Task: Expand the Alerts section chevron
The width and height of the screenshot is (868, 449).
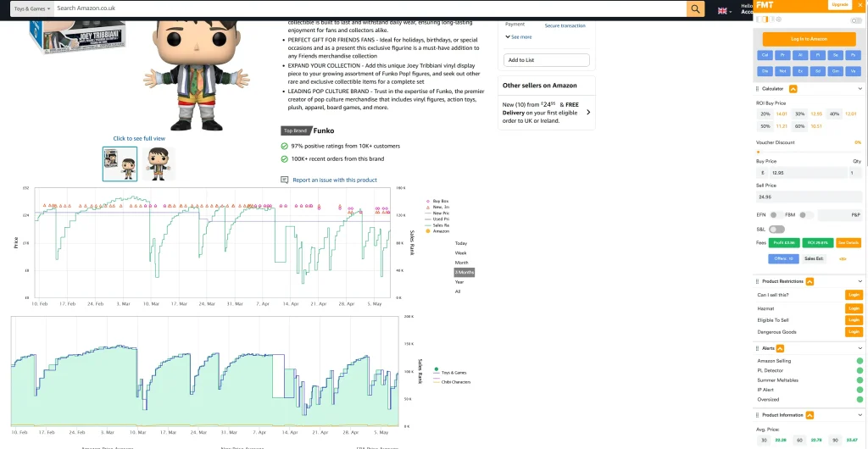Action: [x=860, y=348]
